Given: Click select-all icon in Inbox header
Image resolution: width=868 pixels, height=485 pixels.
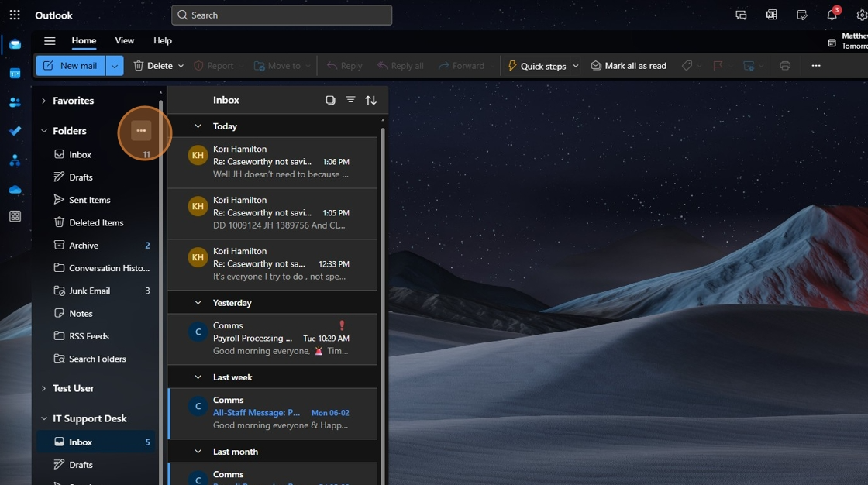Looking at the screenshot, I should 330,100.
